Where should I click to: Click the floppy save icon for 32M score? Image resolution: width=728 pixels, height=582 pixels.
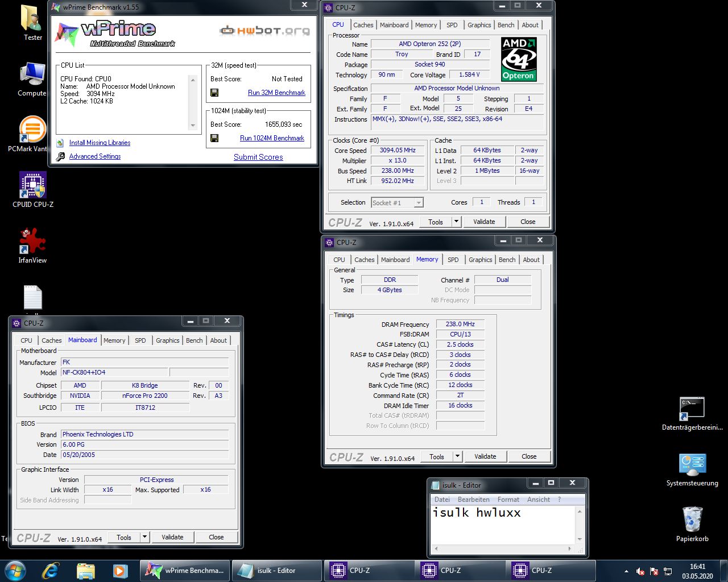click(214, 93)
